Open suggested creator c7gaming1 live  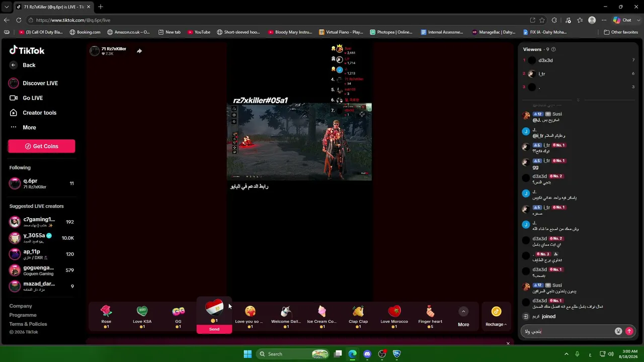click(42, 222)
